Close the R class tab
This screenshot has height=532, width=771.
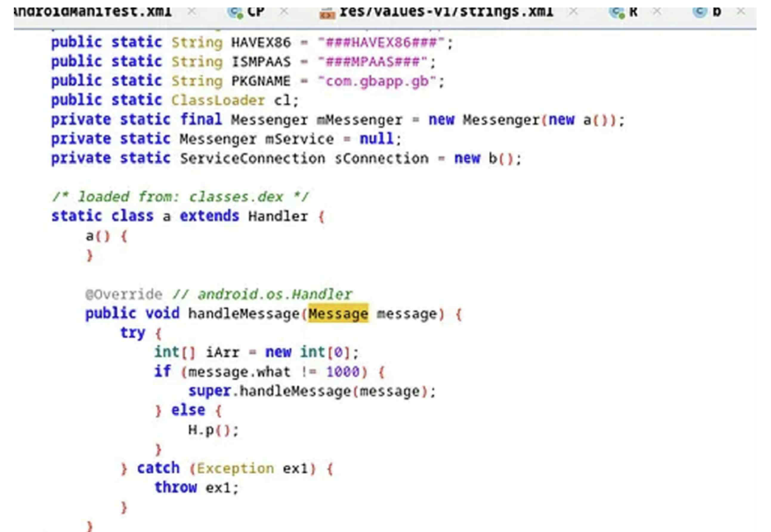pyautogui.click(x=657, y=12)
